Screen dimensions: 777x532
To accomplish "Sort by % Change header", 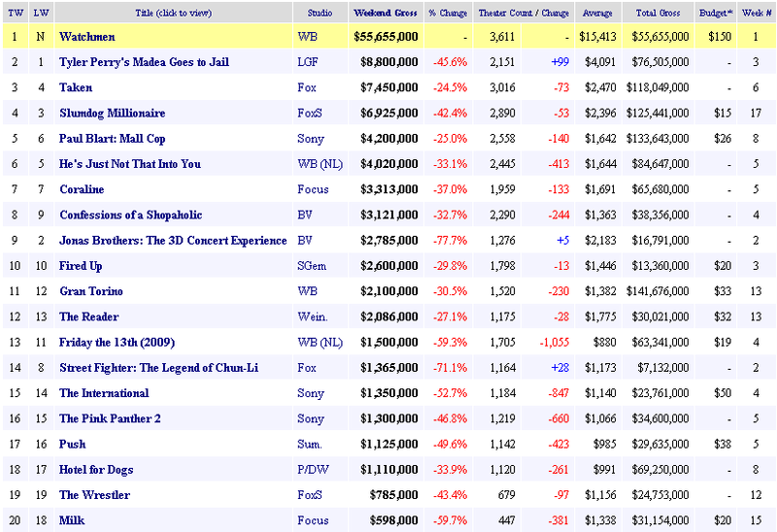I will point(447,13).
